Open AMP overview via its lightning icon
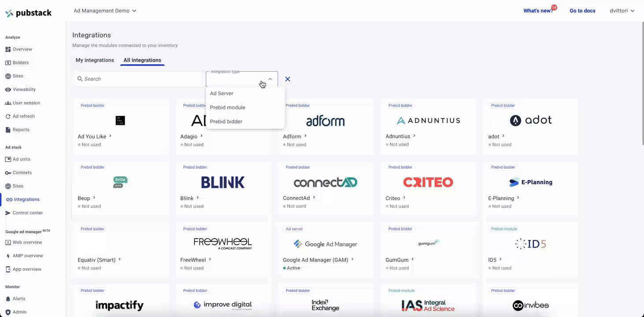Image resolution: width=644 pixels, height=317 pixels. 8,256
